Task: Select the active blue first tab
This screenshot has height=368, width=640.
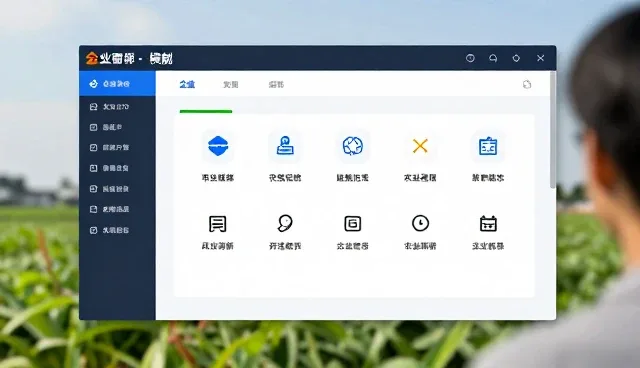Action: 187,84
